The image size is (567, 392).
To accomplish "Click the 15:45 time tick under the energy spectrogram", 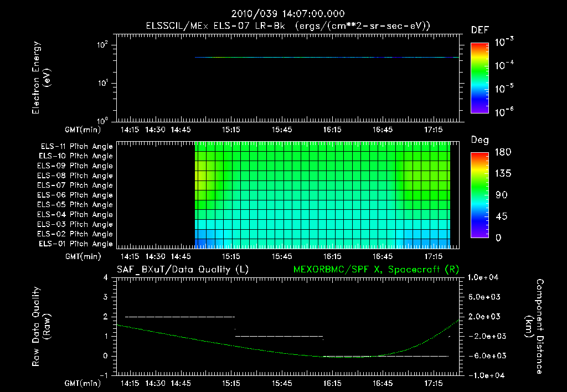I will (x=282, y=130).
